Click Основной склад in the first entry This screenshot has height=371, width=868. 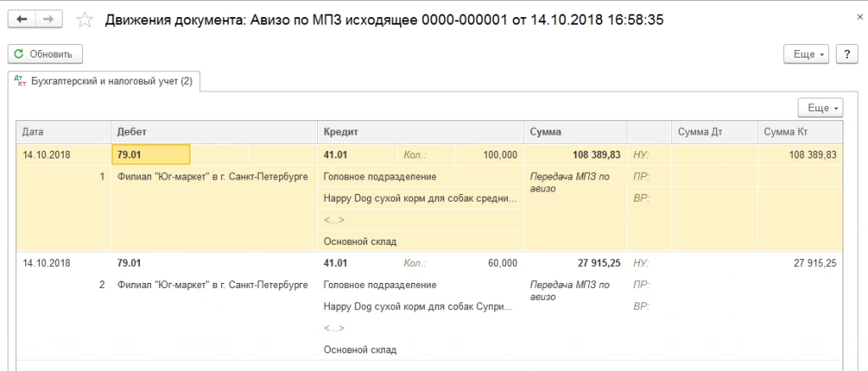360,241
